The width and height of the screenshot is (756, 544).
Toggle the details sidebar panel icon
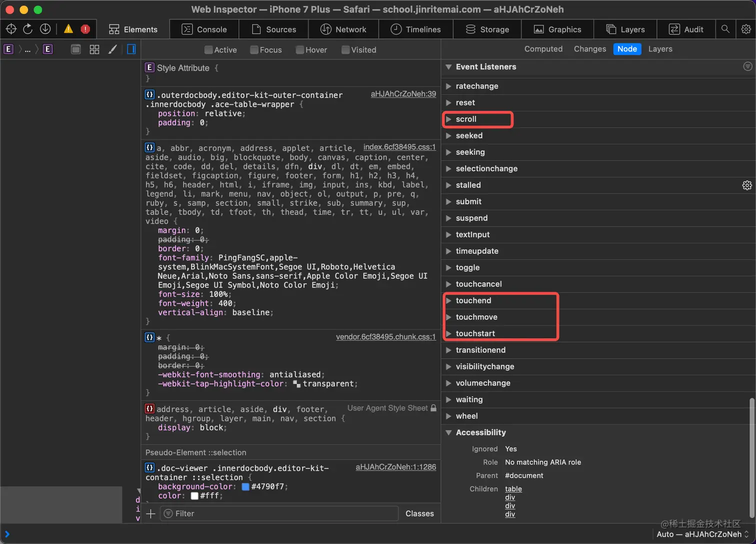pyautogui.click(x=131, y=49)
